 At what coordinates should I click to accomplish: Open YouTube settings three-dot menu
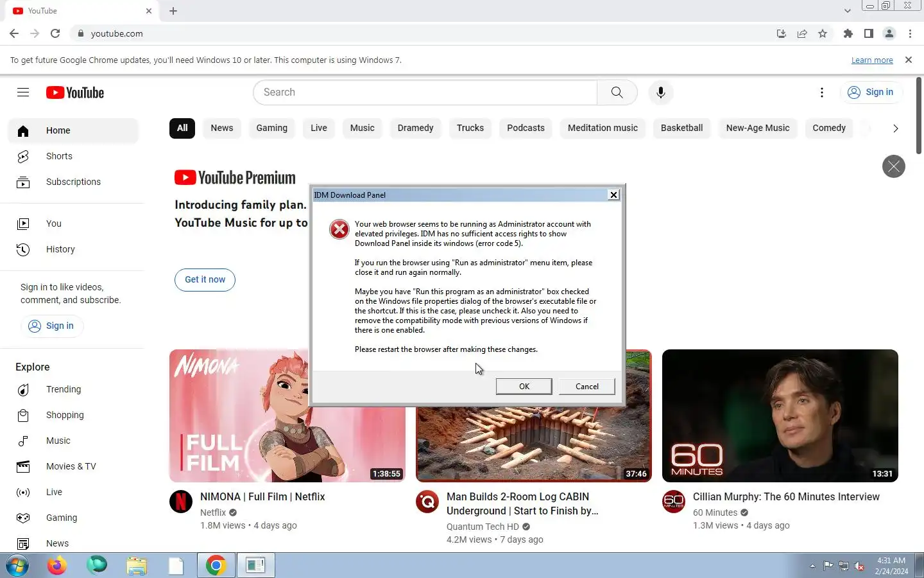pos(821,92)
